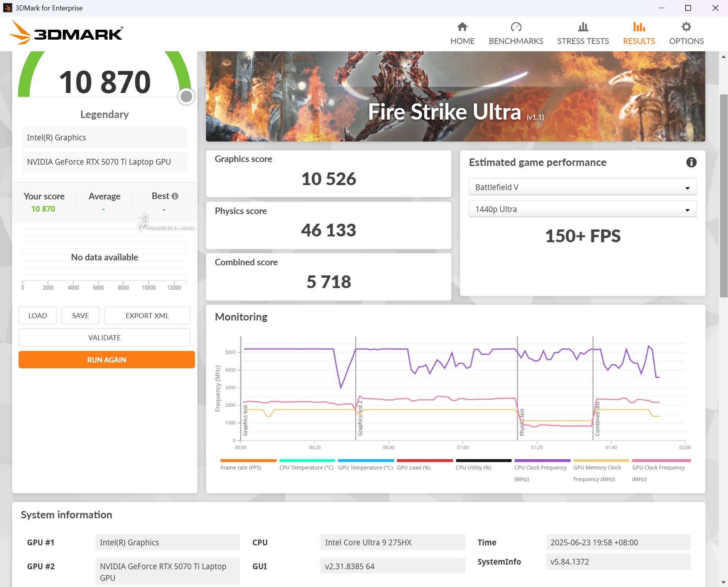Viewport: 728px width, 587px height.
Task: Click the VALIDATE button
Action: 104,337
